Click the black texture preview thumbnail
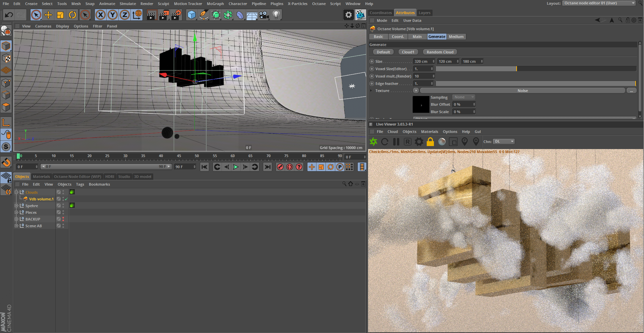 click(421, 104)
